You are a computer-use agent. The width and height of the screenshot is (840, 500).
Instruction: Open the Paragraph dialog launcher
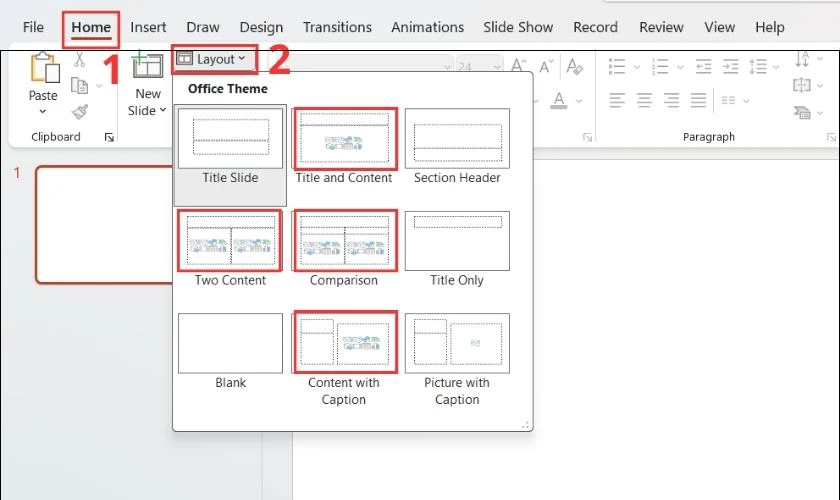[x=830, y=138]
